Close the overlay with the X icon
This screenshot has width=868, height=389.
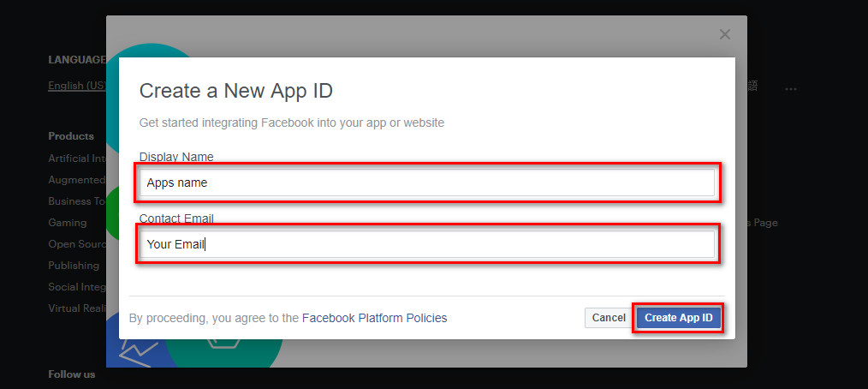(725, 34)
